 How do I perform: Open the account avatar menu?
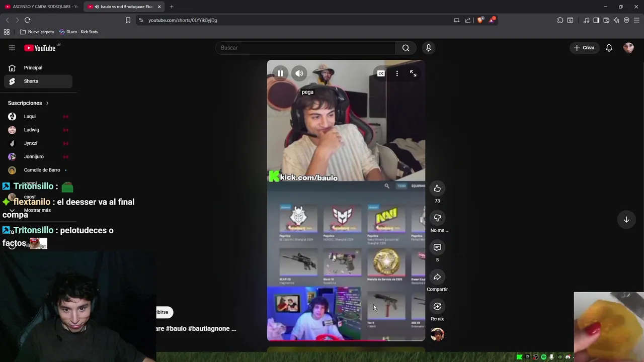tap(628, 48)
